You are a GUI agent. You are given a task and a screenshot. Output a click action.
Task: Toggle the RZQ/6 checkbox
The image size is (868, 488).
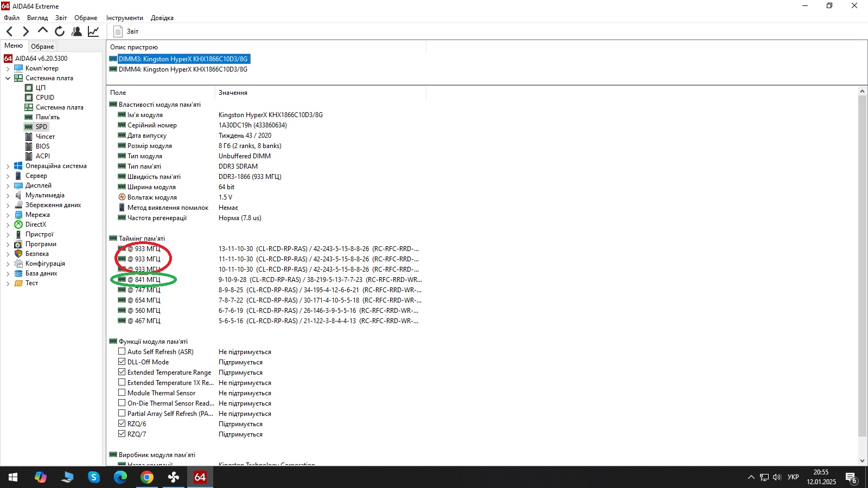[122, 424]
